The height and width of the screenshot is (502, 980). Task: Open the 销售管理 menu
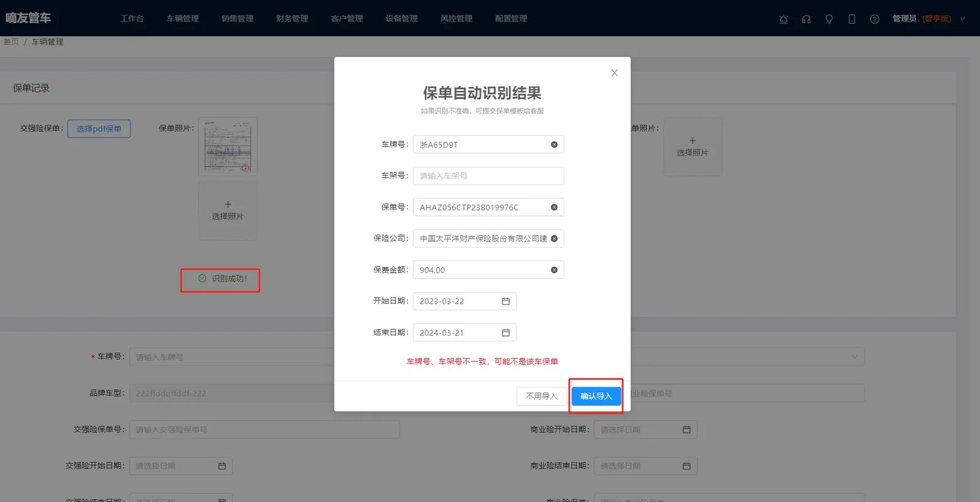pos(238,18)
